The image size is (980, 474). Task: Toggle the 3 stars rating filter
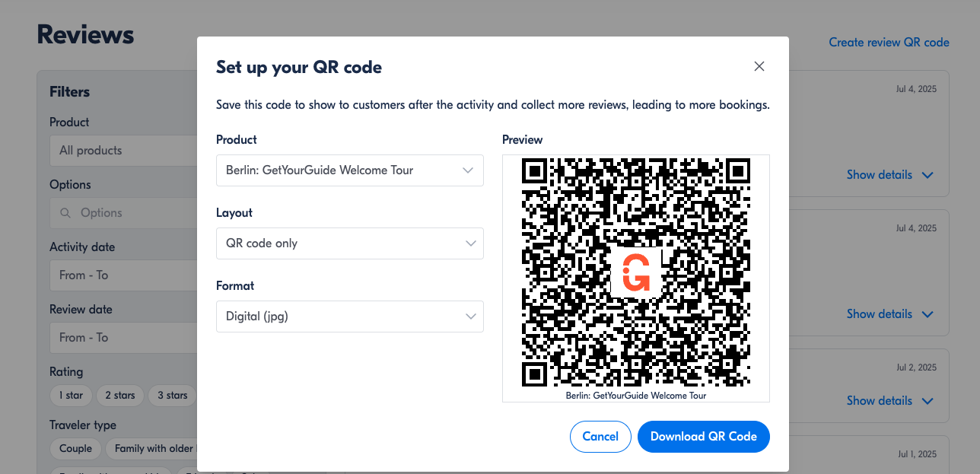click(x=173, y=396)
